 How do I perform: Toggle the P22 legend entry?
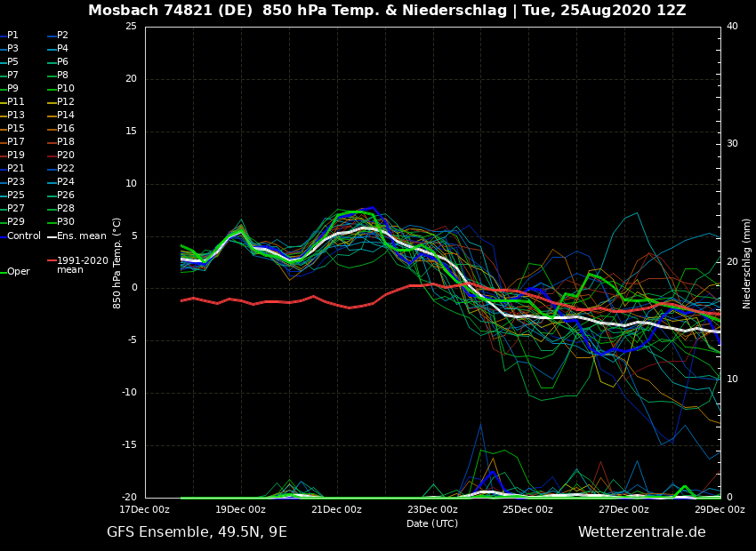point(65,169)
